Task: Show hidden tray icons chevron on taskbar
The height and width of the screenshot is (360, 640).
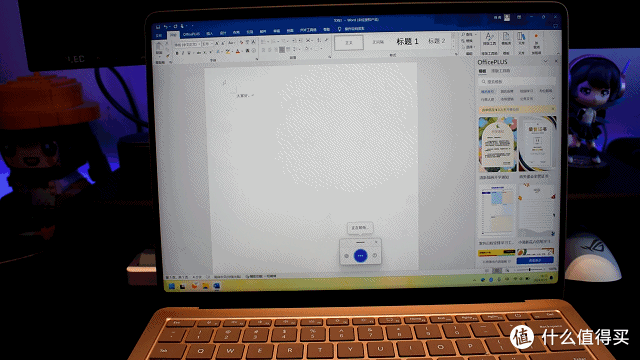Action: click(474, 280)
